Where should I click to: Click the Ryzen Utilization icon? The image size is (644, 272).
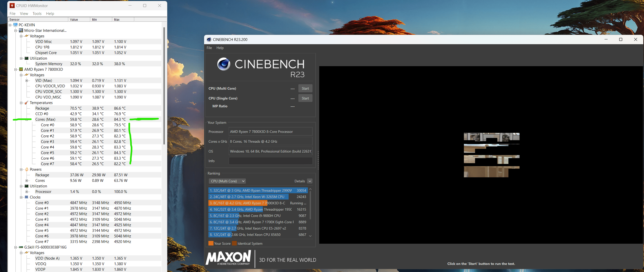27,186
